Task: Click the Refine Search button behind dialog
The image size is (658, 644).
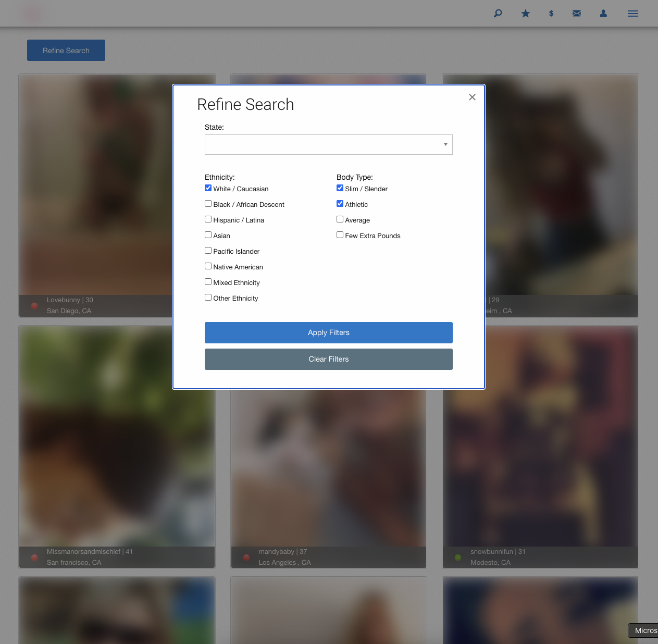Action: click(66, 51)
